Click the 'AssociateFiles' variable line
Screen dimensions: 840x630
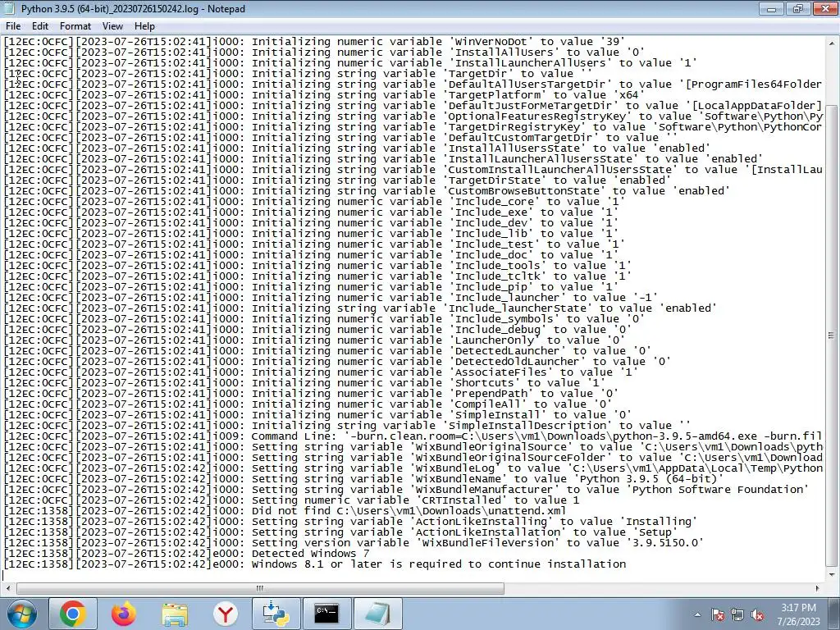(x=321, y=372)
